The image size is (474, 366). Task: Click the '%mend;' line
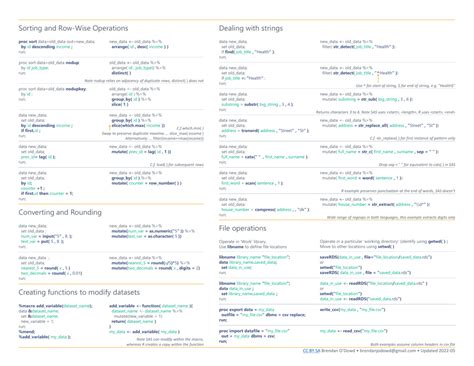pyautogui.click(x=27, y=332)
